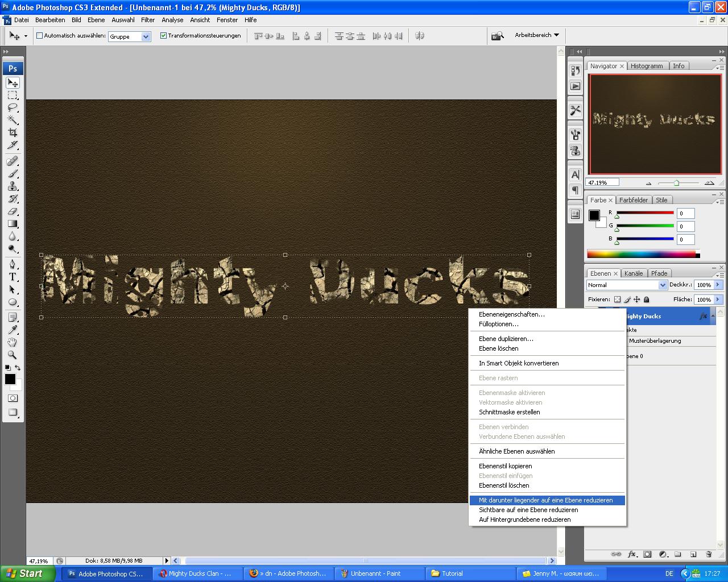728x582 pixels.
Task: Select the Crop tool
Action: [x=13, y=132]
